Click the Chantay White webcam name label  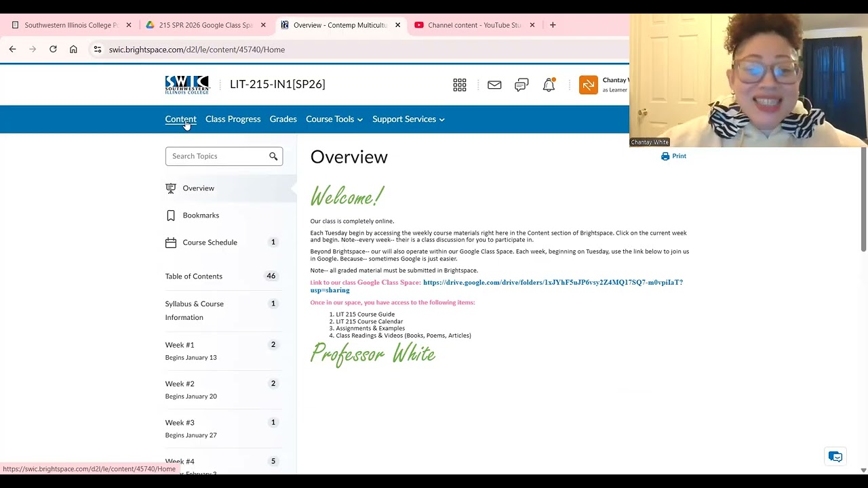[x=650, y=142]
